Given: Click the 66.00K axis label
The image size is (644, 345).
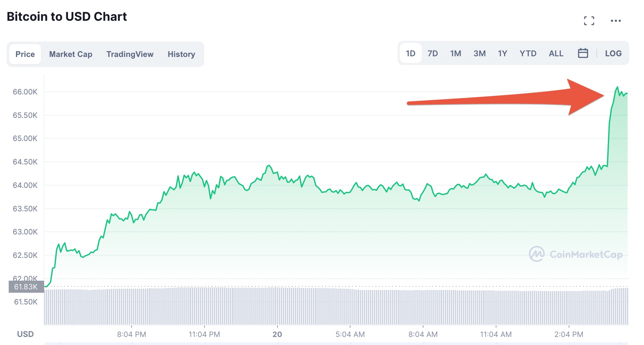Looking at the screenshot, I should coord(25,92).
